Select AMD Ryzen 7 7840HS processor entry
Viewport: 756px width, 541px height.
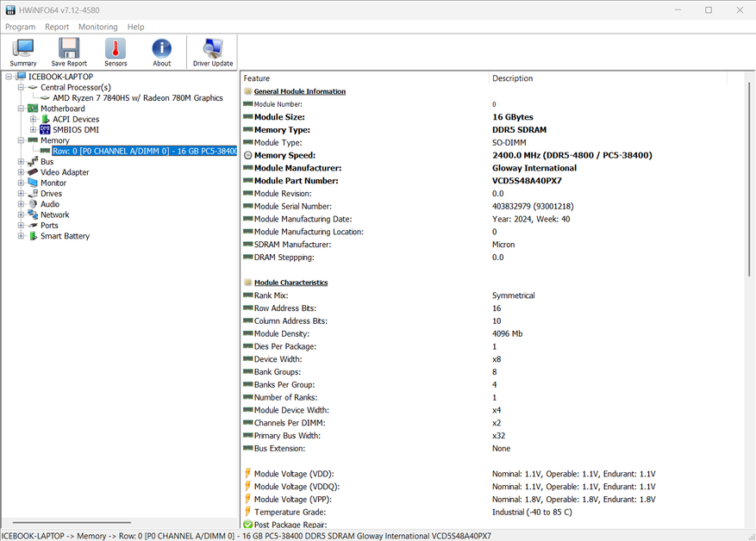pos(137,98)
